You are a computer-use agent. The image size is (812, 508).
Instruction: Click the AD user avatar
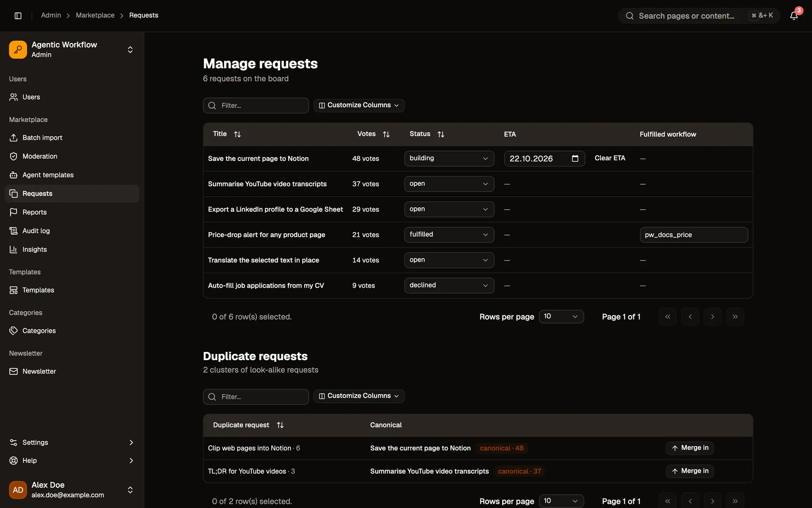[x=18, y=490]
